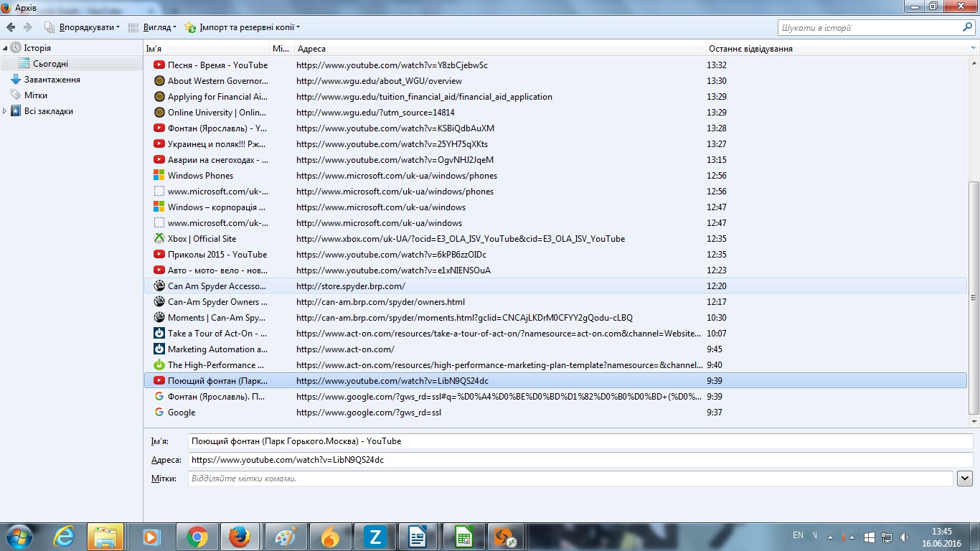The width and height of the screenshot is (980, 551).
Task: Switch to Firefox on the taskbar
Action: point(240,537)
